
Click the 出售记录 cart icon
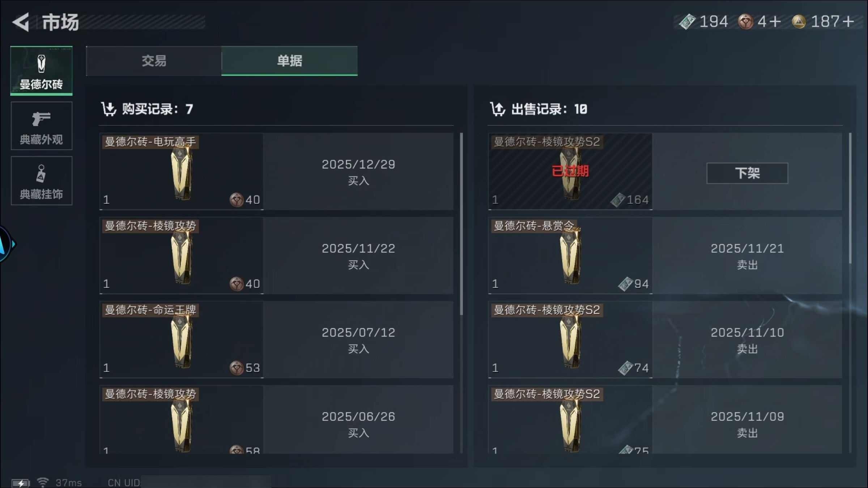498,109
